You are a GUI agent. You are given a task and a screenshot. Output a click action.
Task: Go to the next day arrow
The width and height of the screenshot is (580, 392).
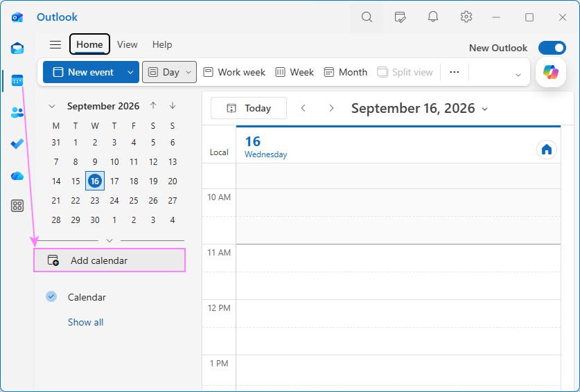[331, 108]
